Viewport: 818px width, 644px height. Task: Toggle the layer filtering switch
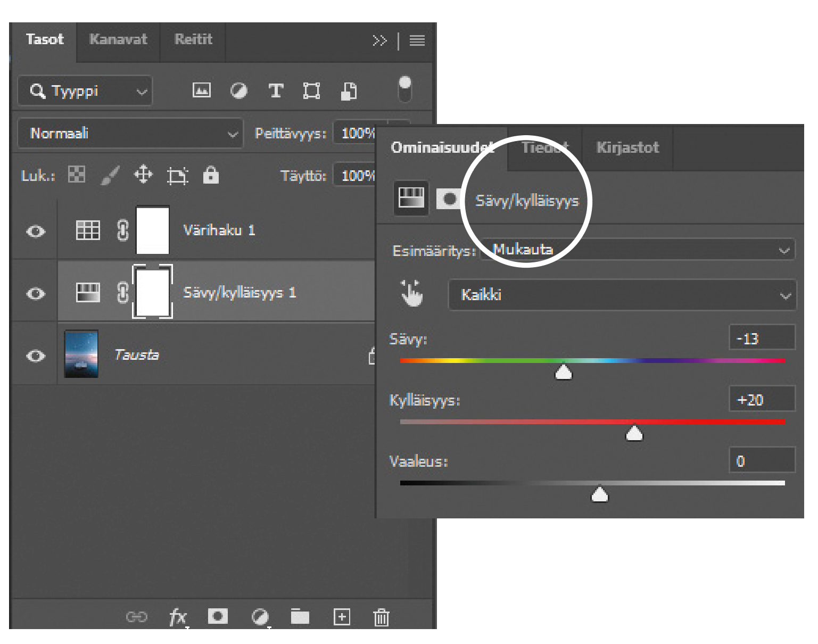[404, 89]
